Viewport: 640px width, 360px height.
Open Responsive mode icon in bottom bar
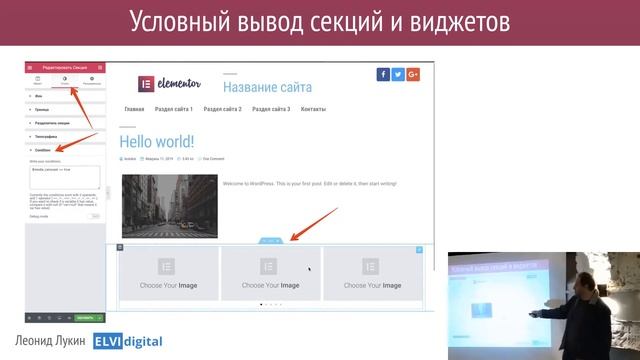click(59, 318)
